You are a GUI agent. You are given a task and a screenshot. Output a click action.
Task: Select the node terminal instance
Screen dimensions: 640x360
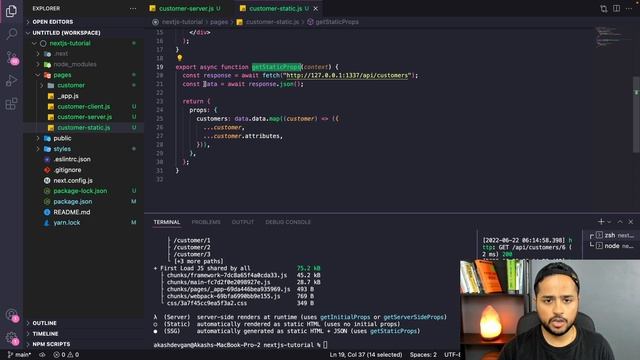[x=613, y=246]
